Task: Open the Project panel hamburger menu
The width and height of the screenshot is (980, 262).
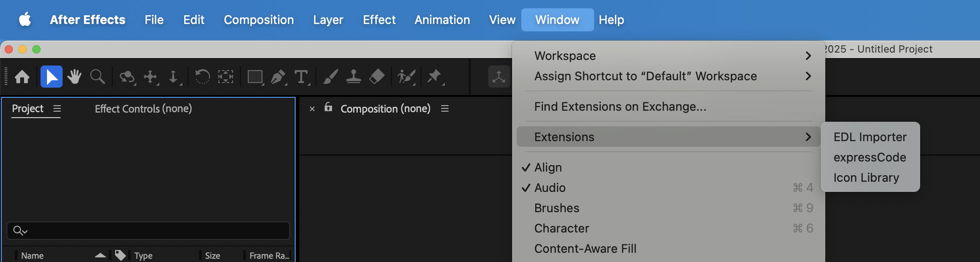Action: click(x=57, y=108)
